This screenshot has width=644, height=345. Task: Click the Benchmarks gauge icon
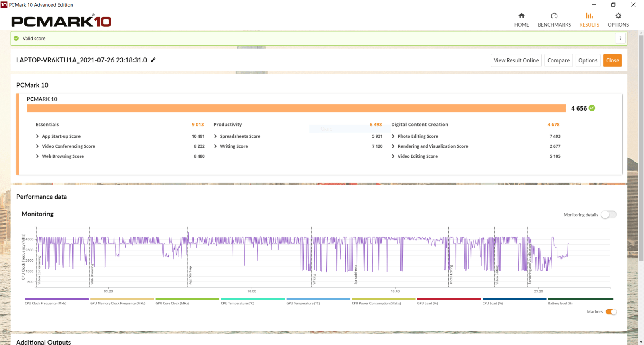coord(554,16)
